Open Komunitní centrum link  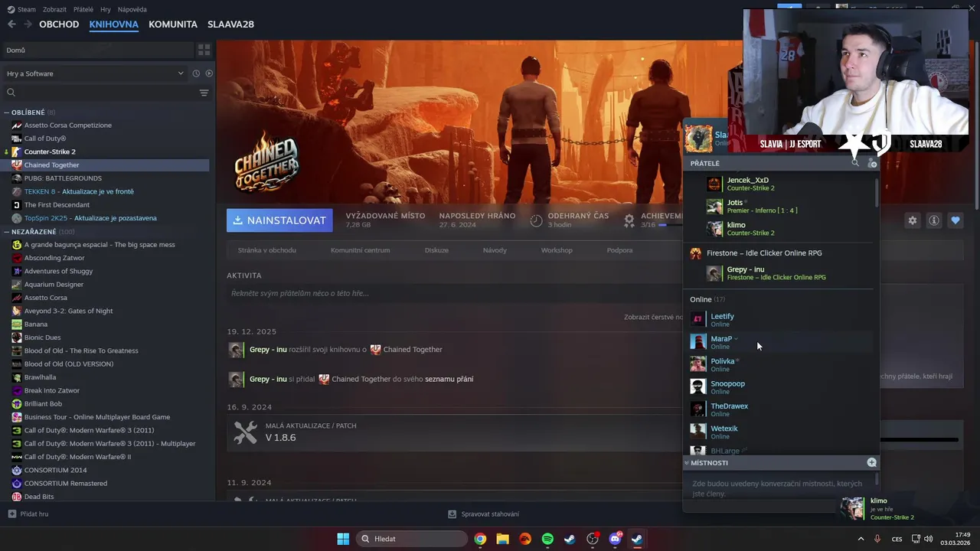tap(360, 250)
